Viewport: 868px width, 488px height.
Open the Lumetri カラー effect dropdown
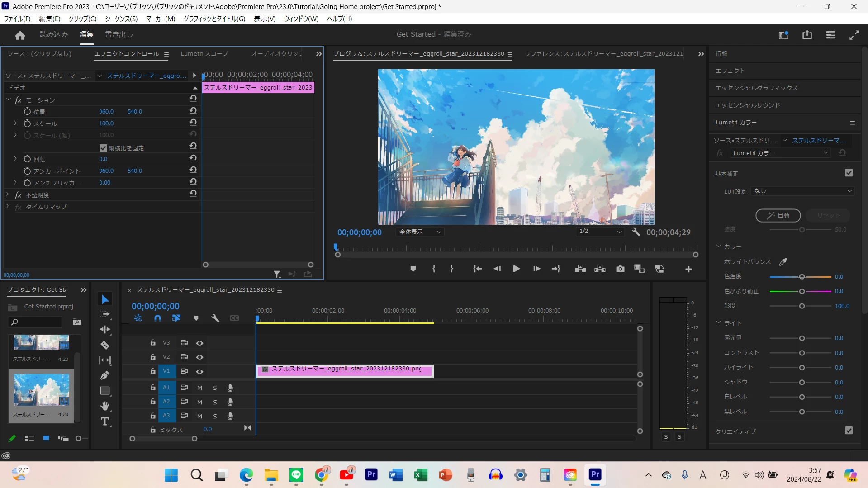pyautogui.click(x=780, y=153)
